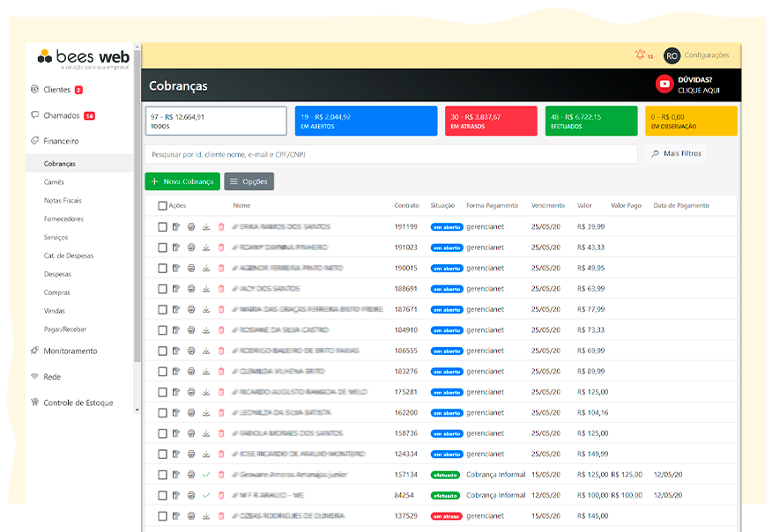Download the charge for contract 186555
Screen dimensions: 772x532
pyautogui.click(x=206, y=351)
